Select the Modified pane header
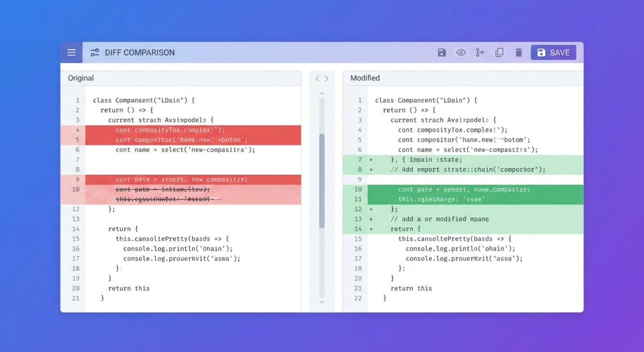 click(x=365, y=78)
